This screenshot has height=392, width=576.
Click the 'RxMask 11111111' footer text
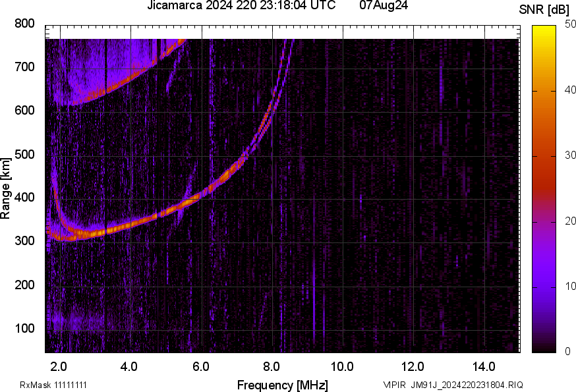[53, 385]
